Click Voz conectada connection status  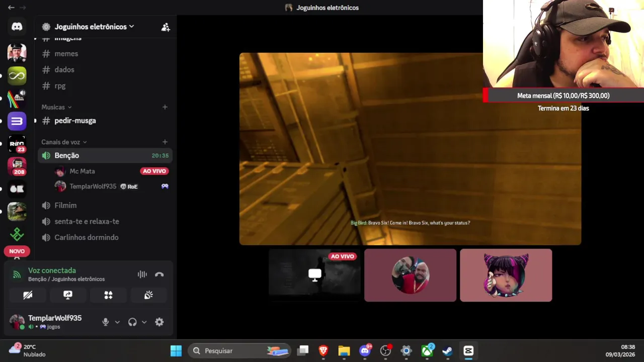tap(52, 270)
